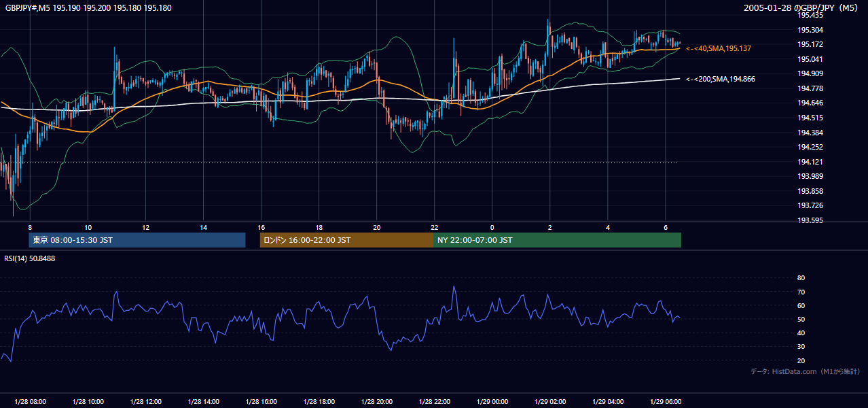Click the 195.172 price axis label
Screen dimensions: 868x408
click(x=810, y=44)
